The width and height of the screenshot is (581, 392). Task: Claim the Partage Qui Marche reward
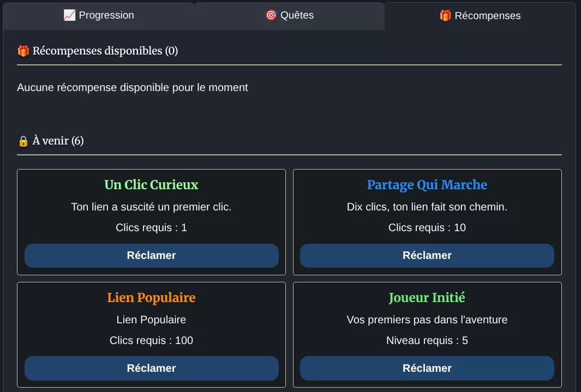[427, 256]
